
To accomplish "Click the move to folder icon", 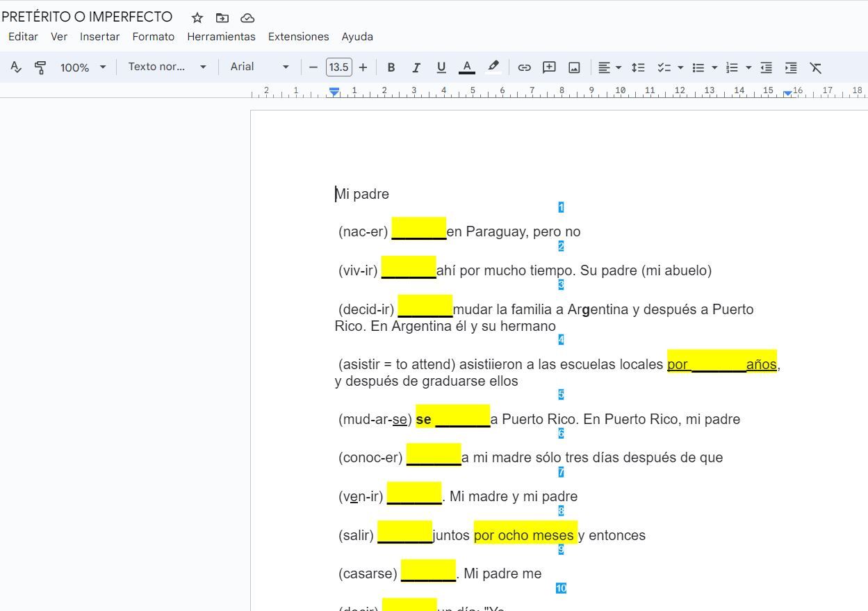I will click(x=222, y=18).
